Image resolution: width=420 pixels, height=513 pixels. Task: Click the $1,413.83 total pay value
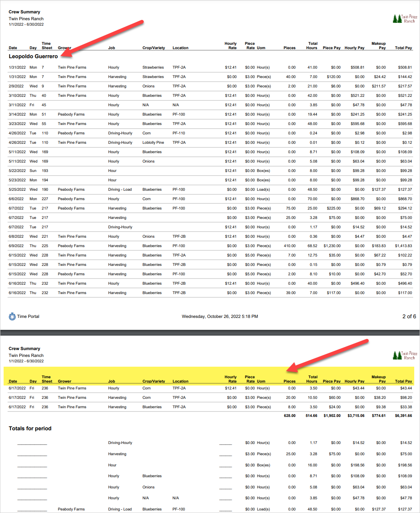pyautogui.click(x=403, y=246)
